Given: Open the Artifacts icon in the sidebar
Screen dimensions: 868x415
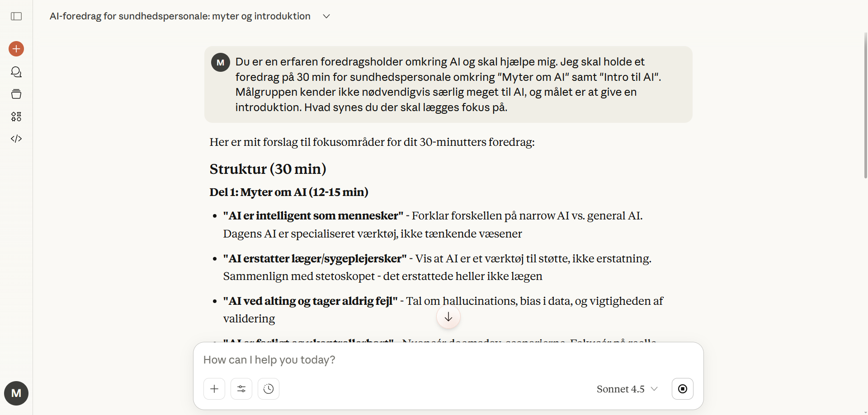Looking at the screenshot, I should coord(16,117).
